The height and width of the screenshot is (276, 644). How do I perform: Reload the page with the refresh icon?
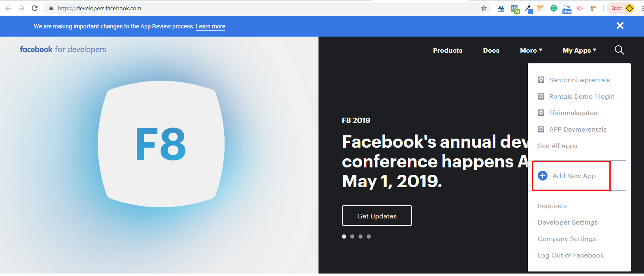coord(35,8)
